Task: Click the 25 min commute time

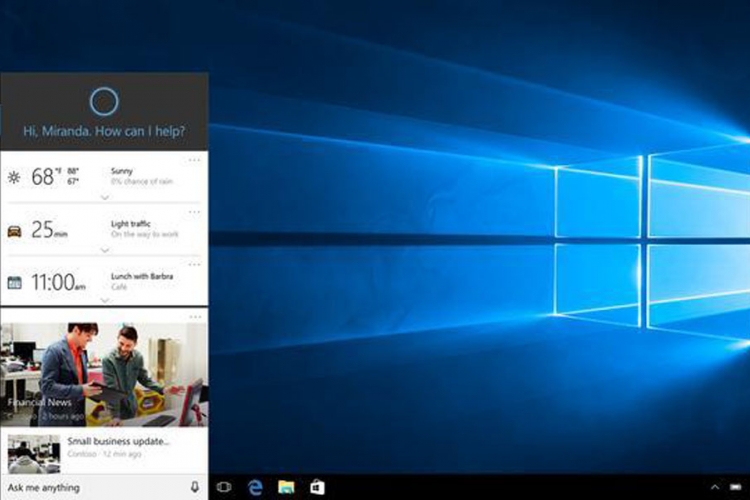Action: click(49, 230)
